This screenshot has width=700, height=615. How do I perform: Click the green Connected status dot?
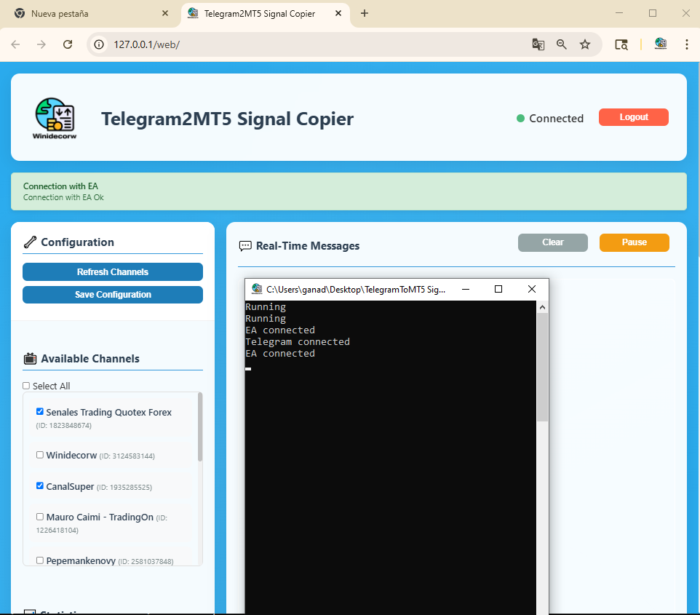point(520,119)
